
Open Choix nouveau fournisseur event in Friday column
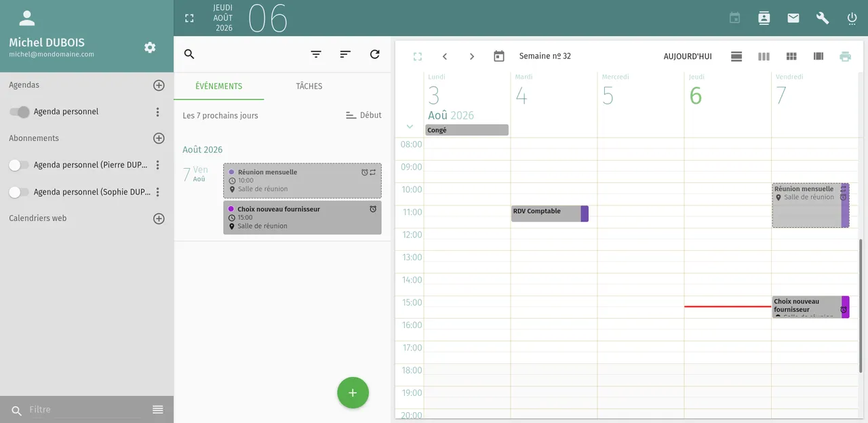click(810, 307)
